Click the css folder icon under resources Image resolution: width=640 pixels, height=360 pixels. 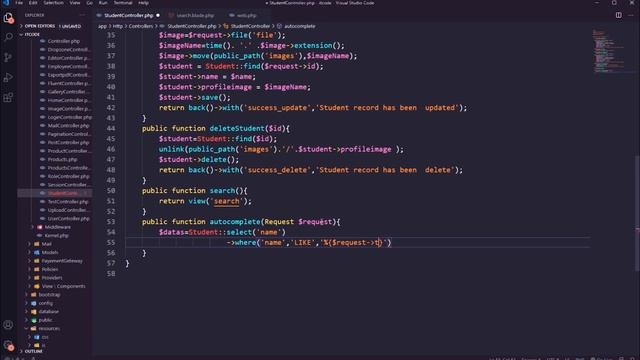click(37, 337)
